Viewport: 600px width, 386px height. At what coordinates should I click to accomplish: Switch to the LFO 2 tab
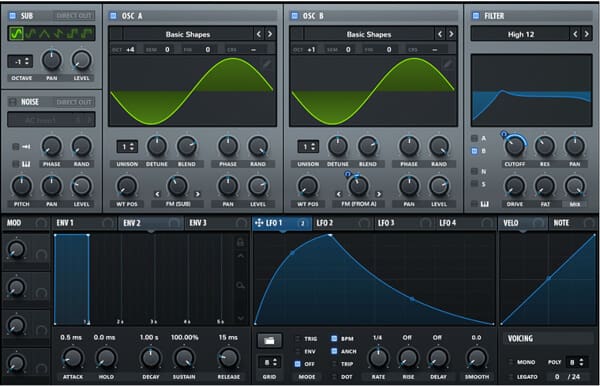[343, 223]
